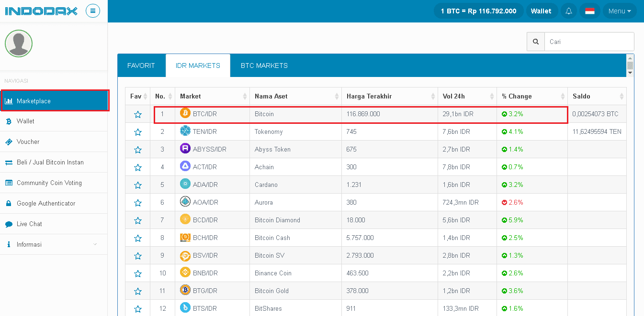
Task: Click into the Cari search field
Action: (x=589, y=42)
